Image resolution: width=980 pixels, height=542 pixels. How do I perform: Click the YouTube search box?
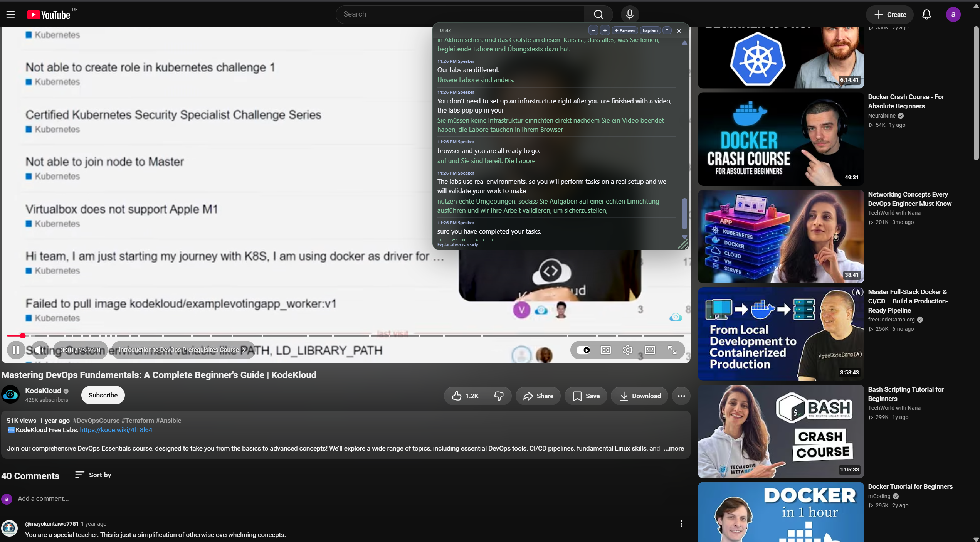coord(460,14)
